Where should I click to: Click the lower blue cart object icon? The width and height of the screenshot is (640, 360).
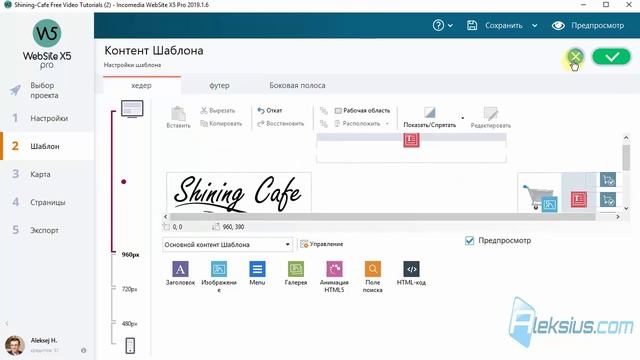click(608, 200)
